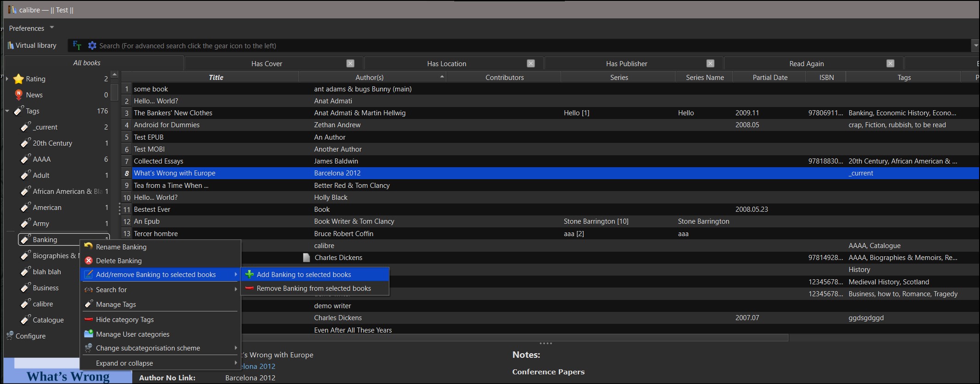The image size is (980, 384).
Task: Close the Read Again tab
Action: pyautogui.click(x=890, y=63)
